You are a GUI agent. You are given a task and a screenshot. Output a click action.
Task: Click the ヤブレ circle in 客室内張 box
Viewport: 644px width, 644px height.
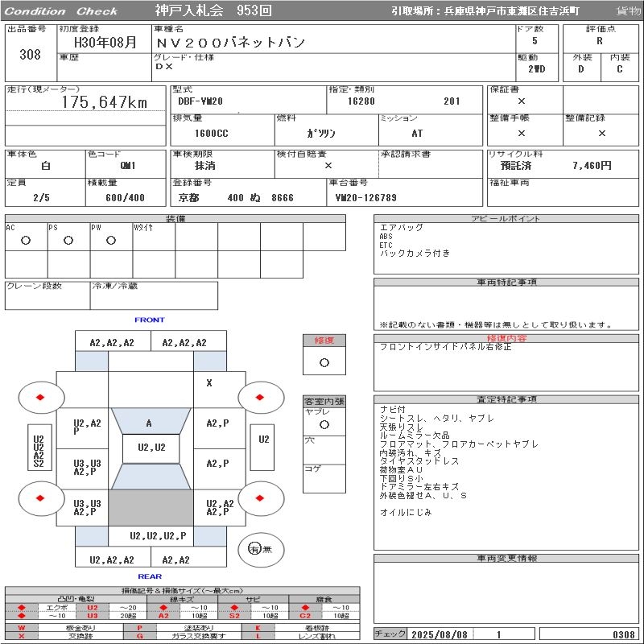tap(324, 424)
